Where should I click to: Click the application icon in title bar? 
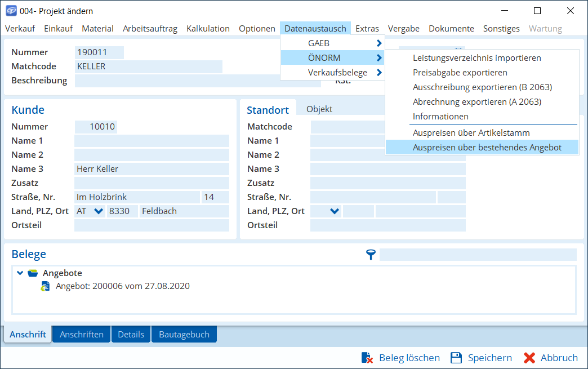11,11
